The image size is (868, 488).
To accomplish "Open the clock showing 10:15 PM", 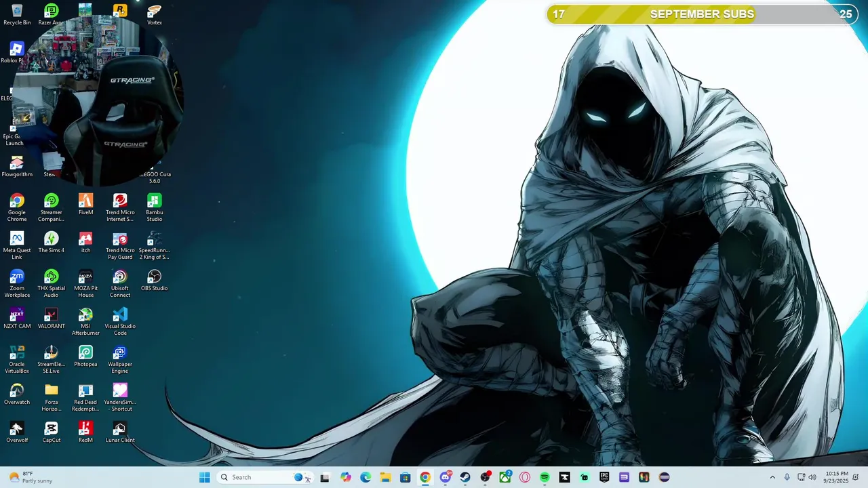I will (x=837, y=477).
